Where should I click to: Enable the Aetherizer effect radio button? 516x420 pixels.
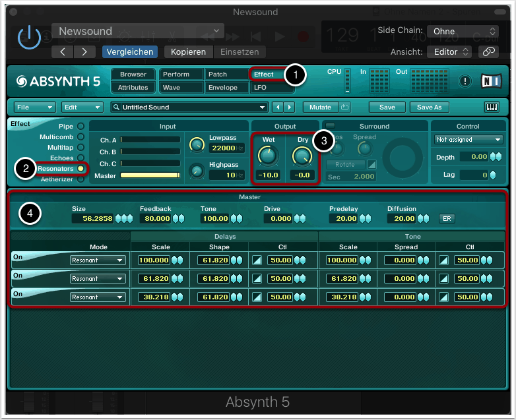tap(81, 179)
